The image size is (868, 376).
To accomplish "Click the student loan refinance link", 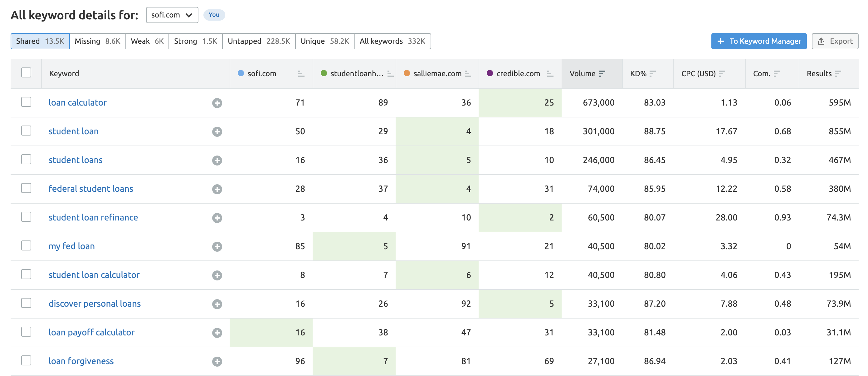I will pyautogui.click(x=92, y=217).
